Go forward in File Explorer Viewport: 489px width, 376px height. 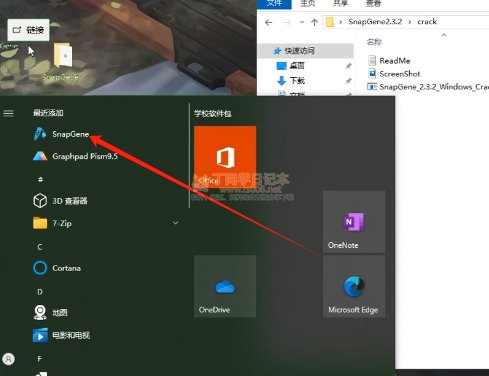pyautogui.click(x=286, y=22)
